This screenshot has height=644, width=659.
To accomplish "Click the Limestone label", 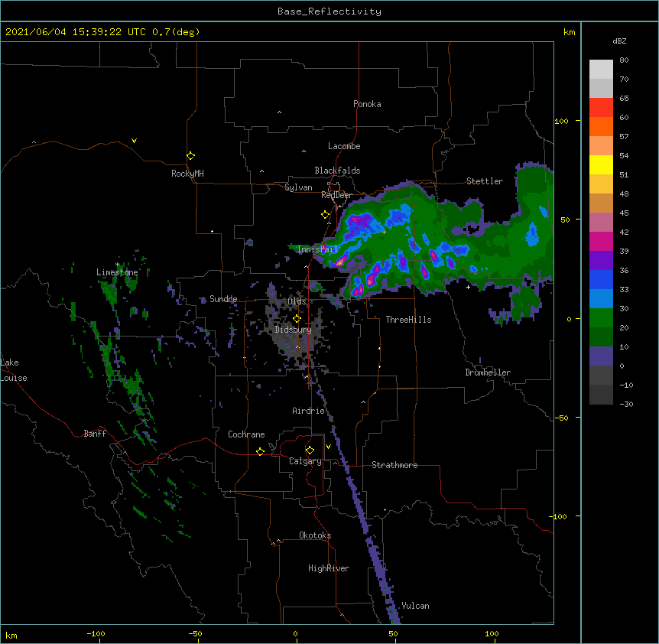I will coord(117,272).
